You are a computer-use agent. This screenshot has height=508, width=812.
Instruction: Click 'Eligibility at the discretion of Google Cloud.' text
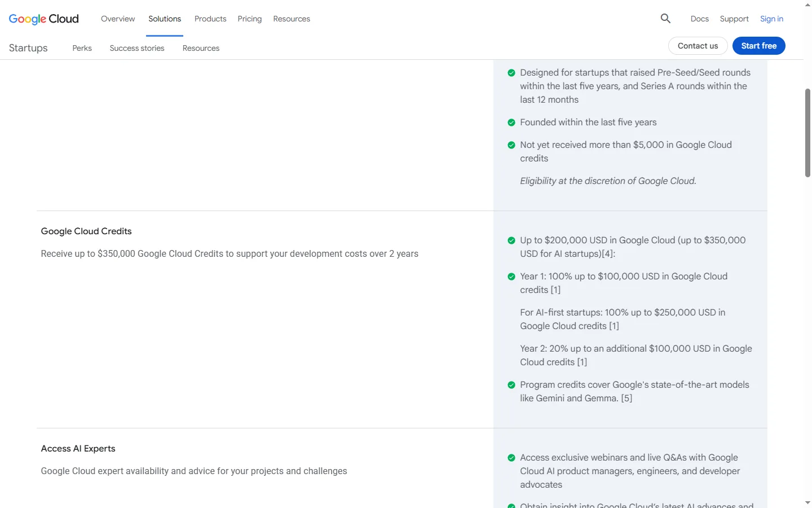[x=608, y=181]
